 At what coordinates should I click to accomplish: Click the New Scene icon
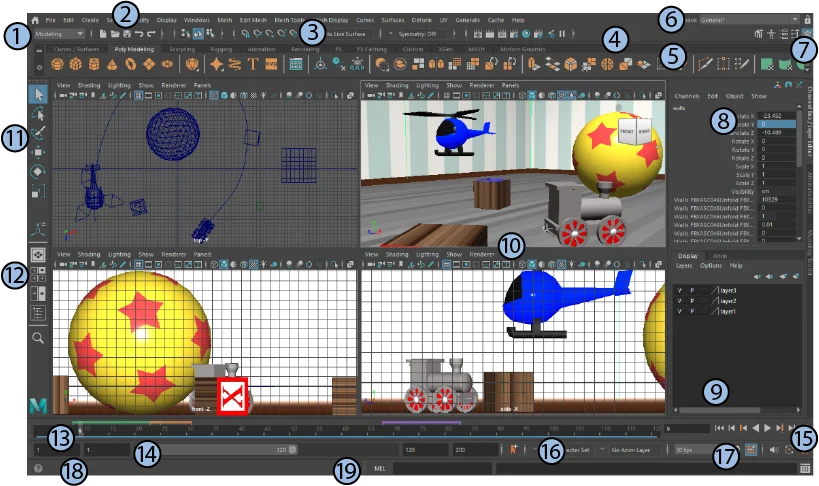click(103, 34)
